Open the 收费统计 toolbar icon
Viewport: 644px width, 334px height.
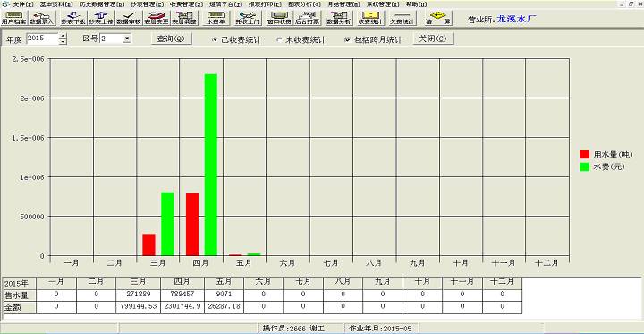coord(370,18)
